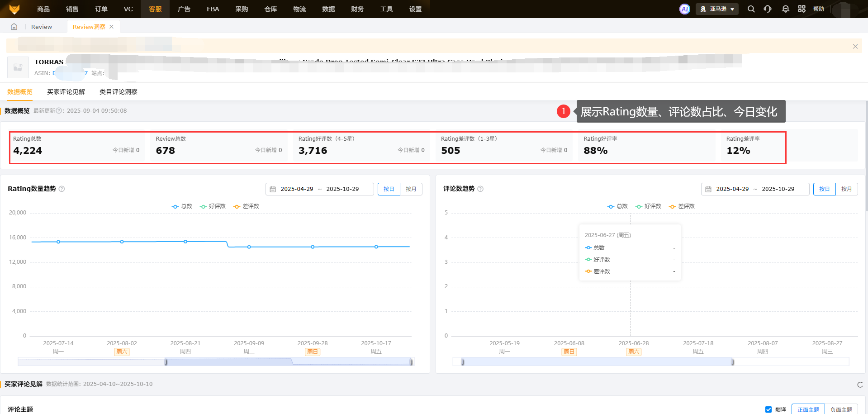Refresh the 买家评论见解 section
Image resolution: width=868 pixels, height=414 pixels.
pyautogui.click(x=859, y=385)
